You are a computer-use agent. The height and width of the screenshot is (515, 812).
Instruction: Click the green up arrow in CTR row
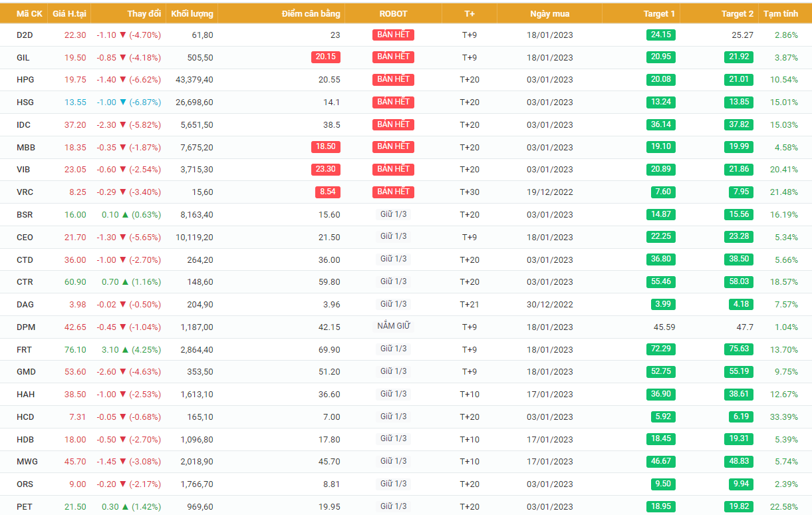(125, 282)
